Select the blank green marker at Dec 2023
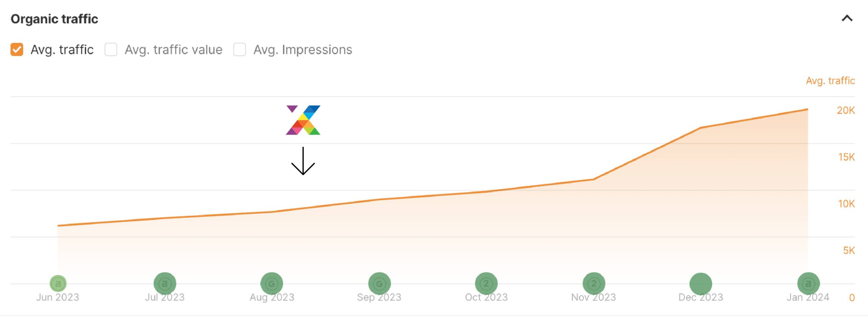This screenshot has width=868, height=324. coord(701,284)
